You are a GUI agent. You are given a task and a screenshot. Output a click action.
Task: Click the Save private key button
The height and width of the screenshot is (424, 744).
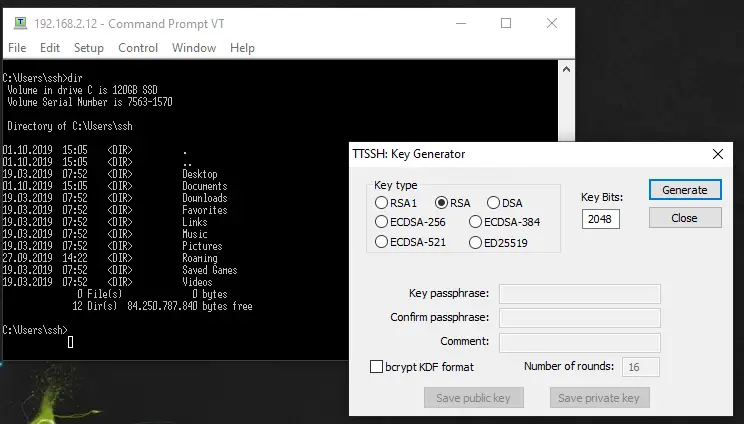click(x=599, y=397)
